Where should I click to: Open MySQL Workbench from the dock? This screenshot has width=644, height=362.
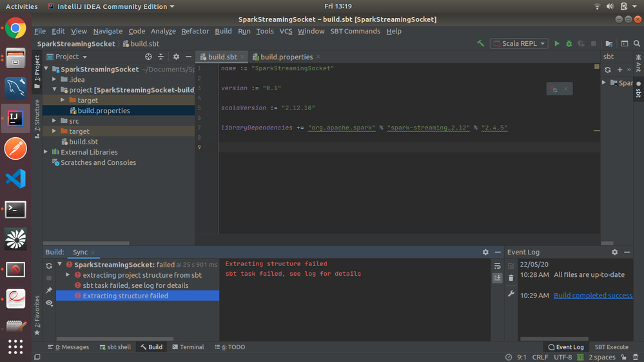15,88
